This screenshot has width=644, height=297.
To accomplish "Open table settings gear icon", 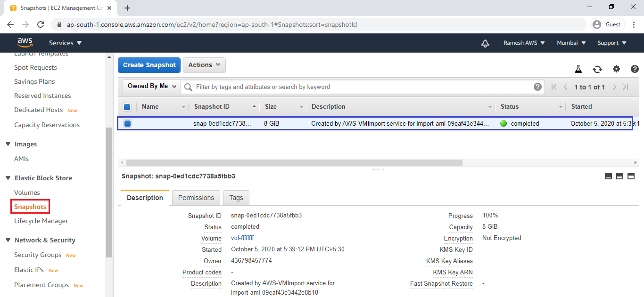I will pos(616,69).
